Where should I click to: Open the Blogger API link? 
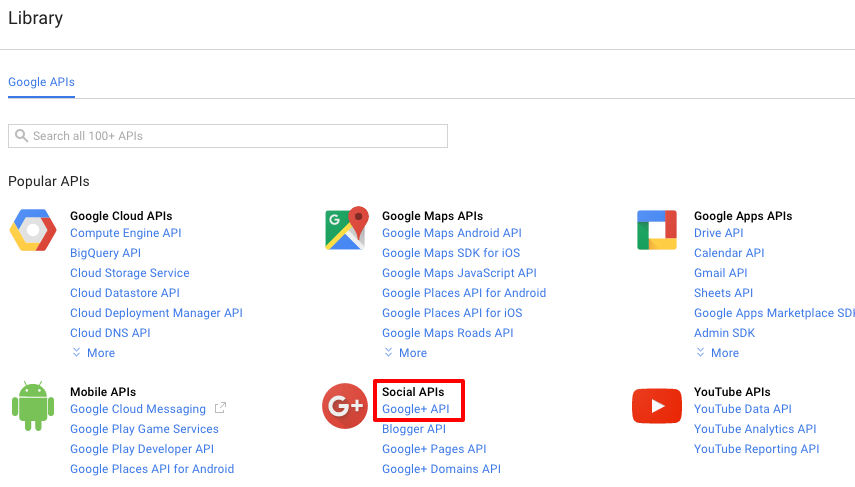point(414,429)
